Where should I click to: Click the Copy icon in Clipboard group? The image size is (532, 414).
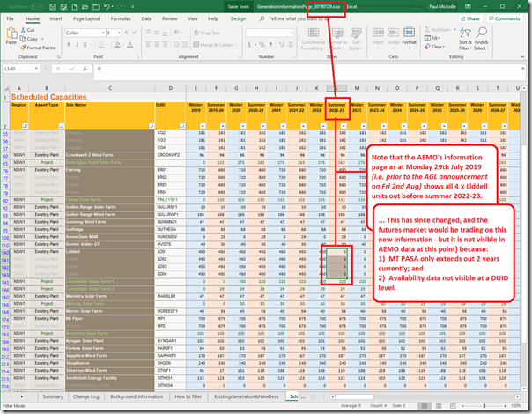pos(23,39)
